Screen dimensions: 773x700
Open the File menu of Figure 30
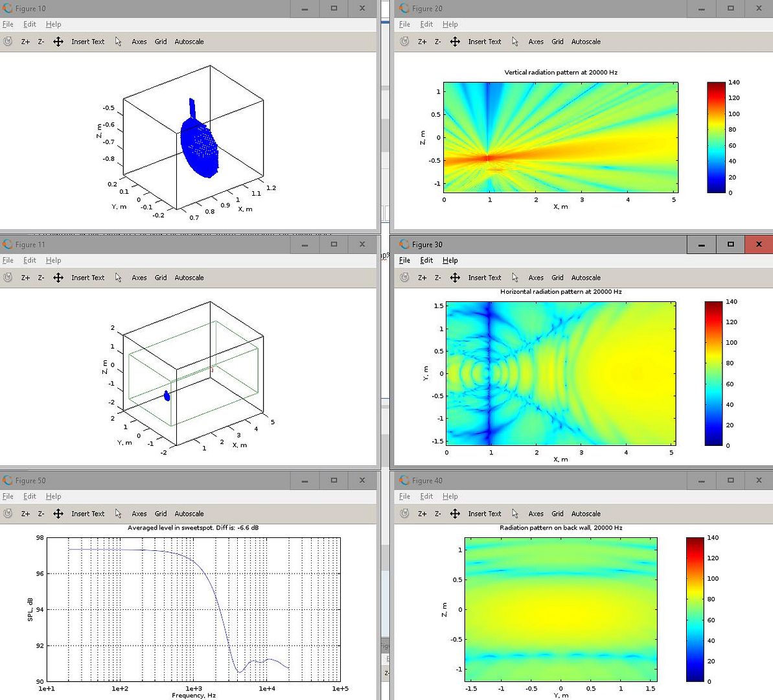(404, 260)
